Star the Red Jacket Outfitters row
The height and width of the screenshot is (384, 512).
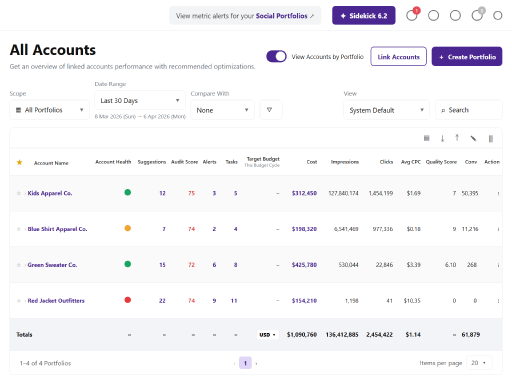click(x=19, y=301)
